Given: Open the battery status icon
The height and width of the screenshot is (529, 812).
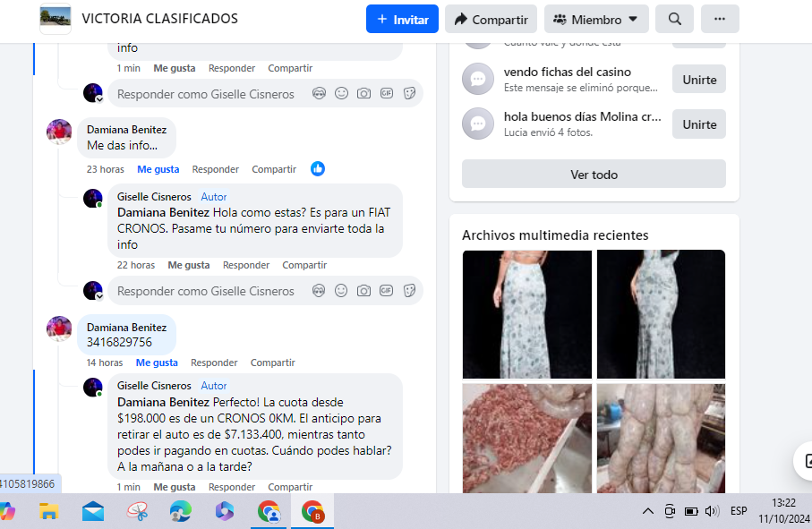Looking at the screenshot, I should click(x=691, y=511).
